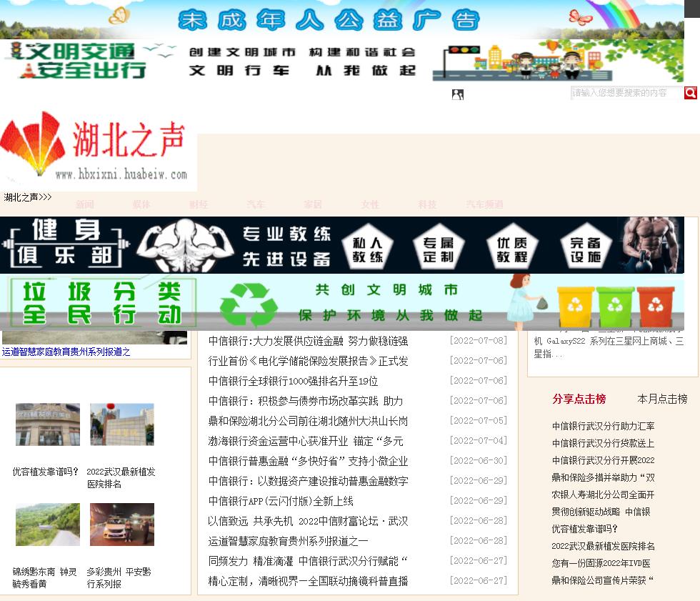Open thumbnail for 优容植发靠谱吗?
The image size is (700, 601).
pos(48,424)
